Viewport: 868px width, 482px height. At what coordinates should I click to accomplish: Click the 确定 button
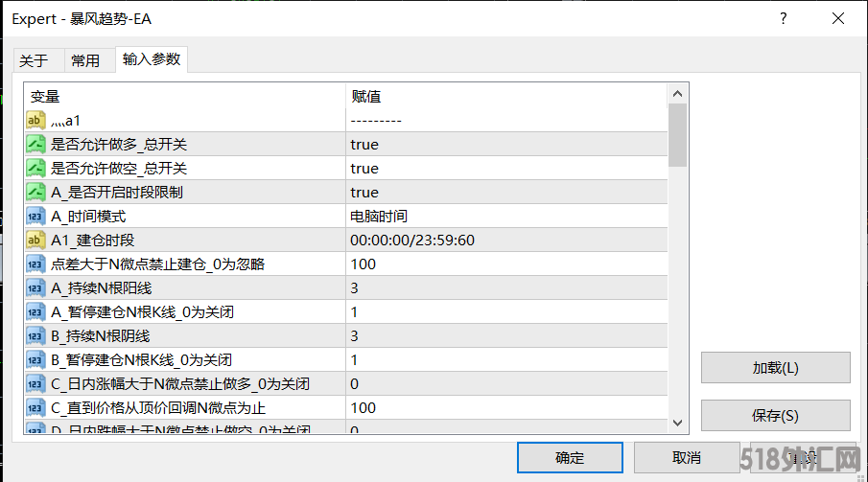[570, 457]
